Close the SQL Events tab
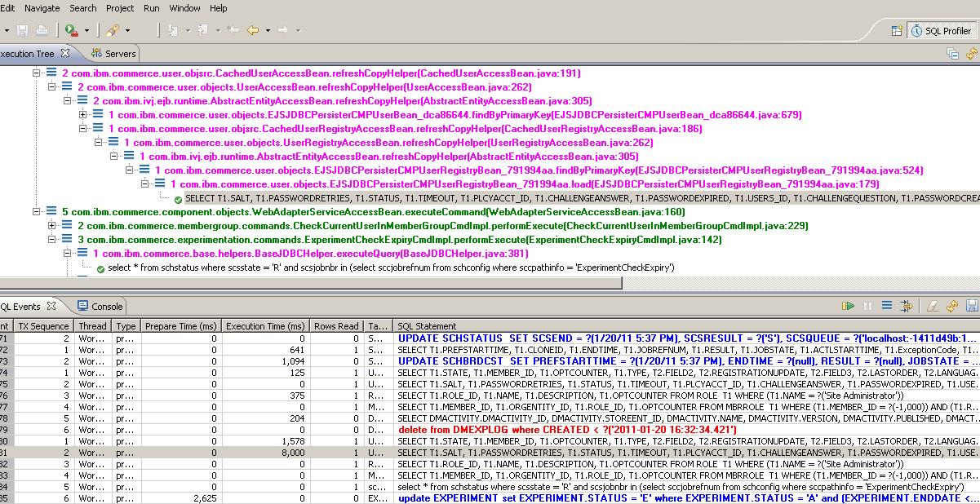The height and width of the screenshot is (504, 980). point(51,306)
